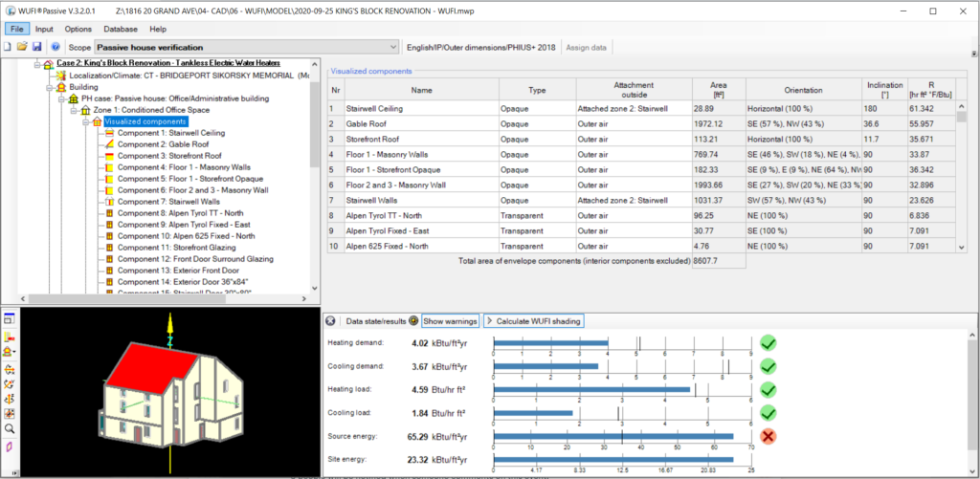The height and width of the screenshot is (479, 980).
Task: Click the New file icon
Action: click(x=8, y=47)
